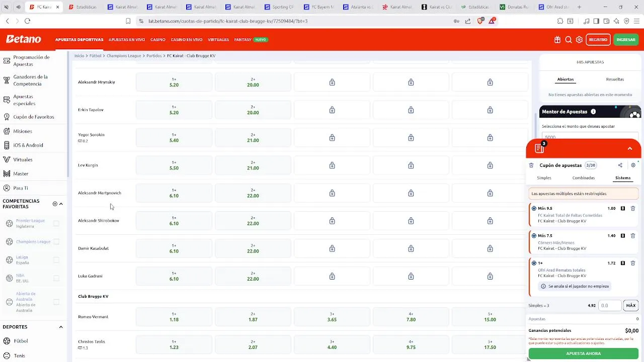Open Cupón de Favoritos in sidebar

pos(33,117)
